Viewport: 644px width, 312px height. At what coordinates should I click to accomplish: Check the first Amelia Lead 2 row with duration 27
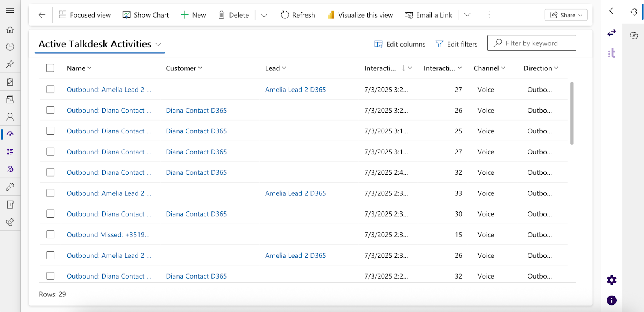(x=50, y=89)
